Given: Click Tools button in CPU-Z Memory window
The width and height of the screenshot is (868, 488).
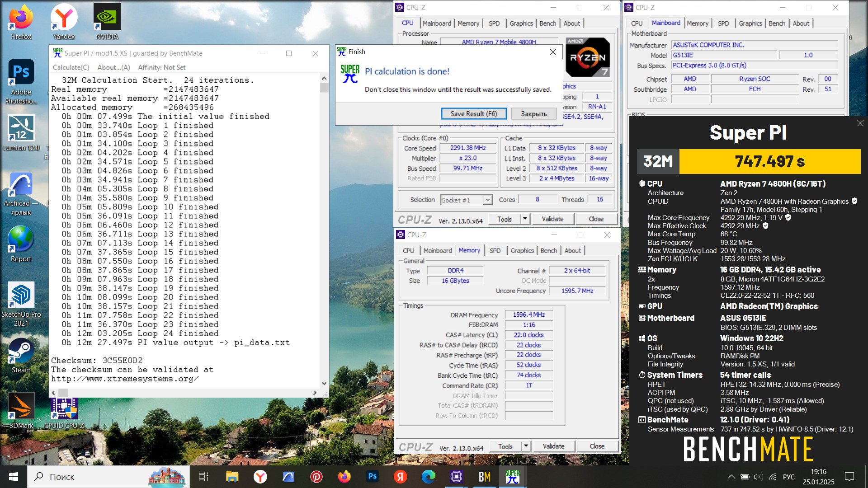Looking at the screenshot, I should coord(505,446).
